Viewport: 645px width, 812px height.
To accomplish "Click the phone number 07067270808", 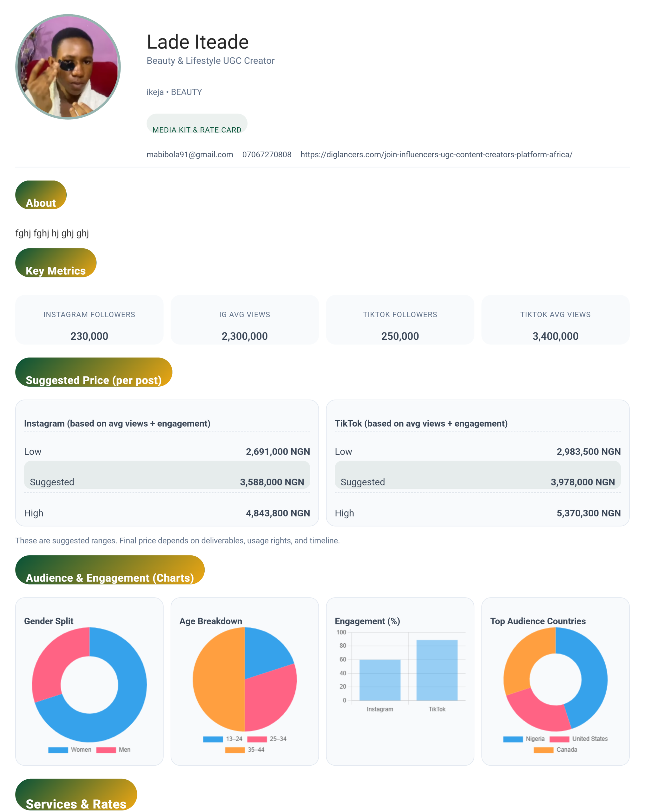I will coord(267,154).
